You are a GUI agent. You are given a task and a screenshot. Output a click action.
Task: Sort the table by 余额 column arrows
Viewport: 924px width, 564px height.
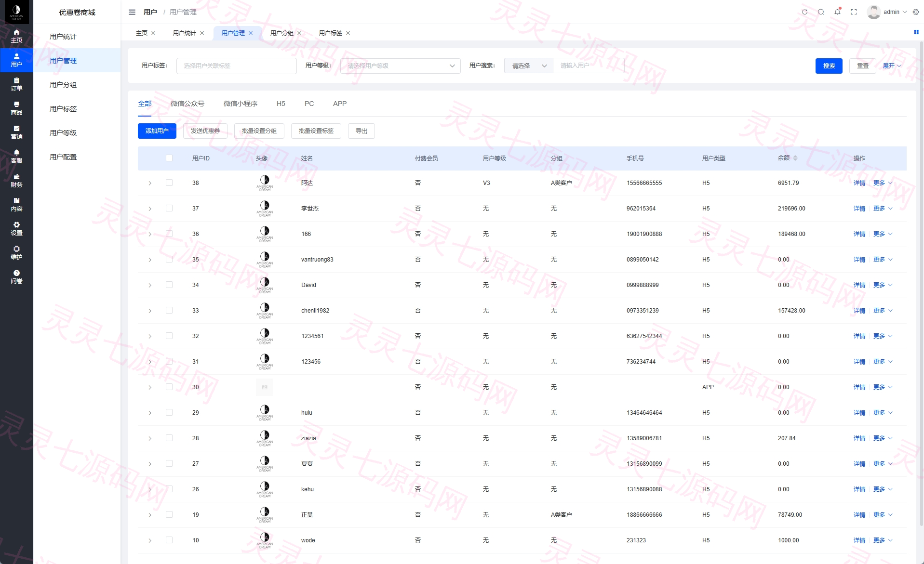coord(795,158)
